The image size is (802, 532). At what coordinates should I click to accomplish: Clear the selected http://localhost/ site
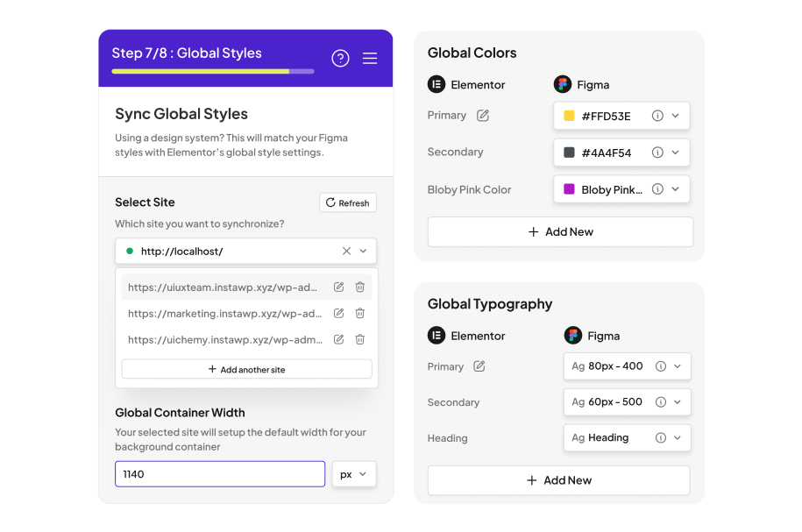point(346,251)
